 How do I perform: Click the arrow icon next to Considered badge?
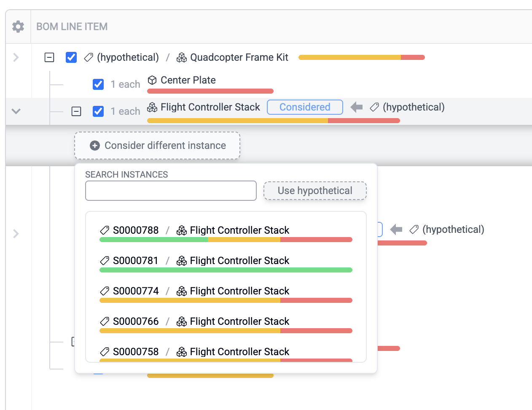[357, 107]
